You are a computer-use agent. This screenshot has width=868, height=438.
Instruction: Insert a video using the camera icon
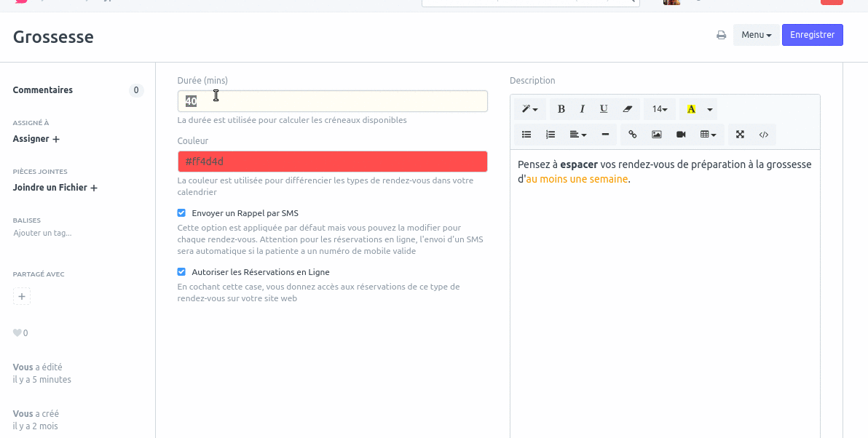pyautogui.click(x=681, y=135)
